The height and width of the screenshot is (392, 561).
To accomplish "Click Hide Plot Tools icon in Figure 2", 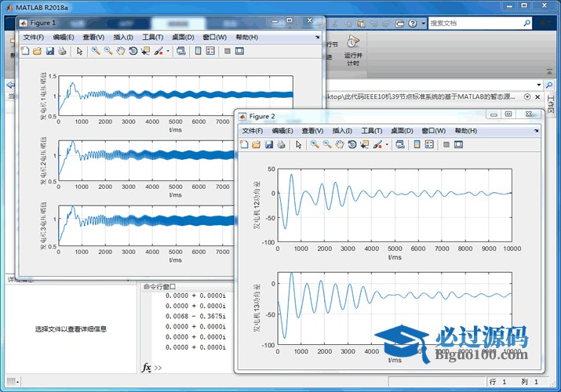I will (x=446, y=144).
